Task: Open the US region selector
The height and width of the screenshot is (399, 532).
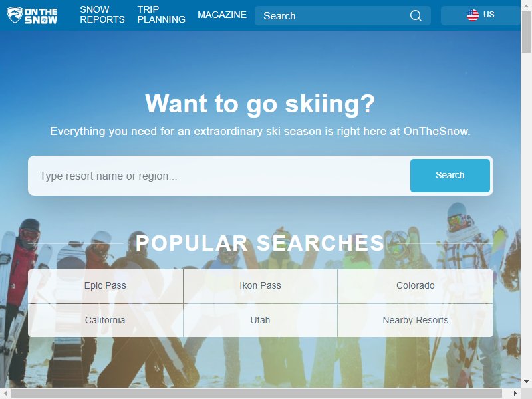Action: 480,15
